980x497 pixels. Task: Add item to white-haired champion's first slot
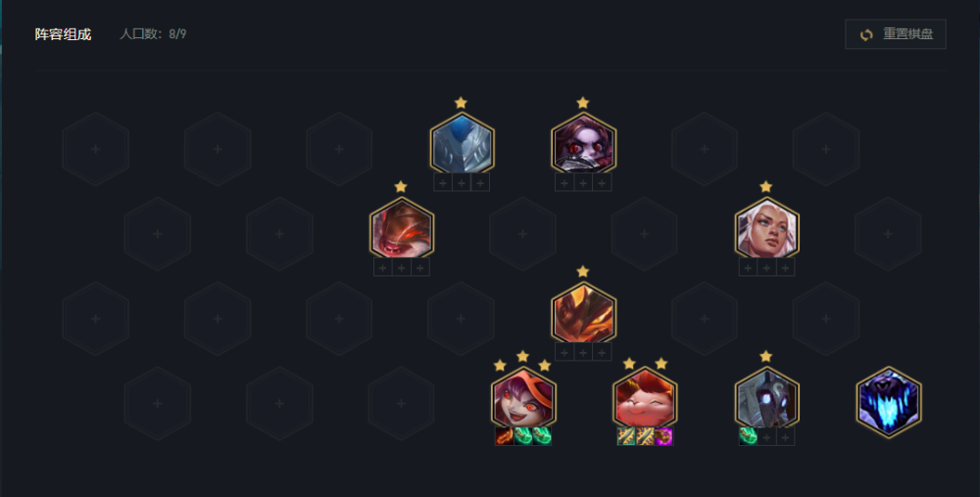[x=748, y=268]
